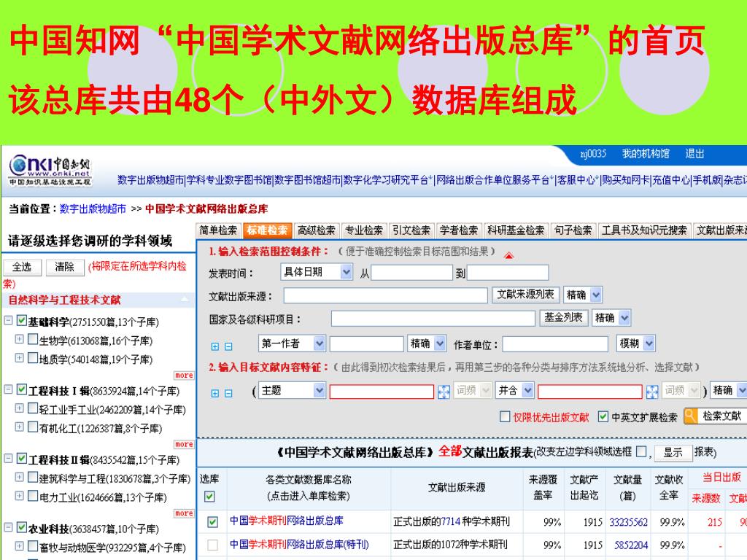Check the 中国学术期刊网络出版总库(特刊) row checkbox

[213, 545]
